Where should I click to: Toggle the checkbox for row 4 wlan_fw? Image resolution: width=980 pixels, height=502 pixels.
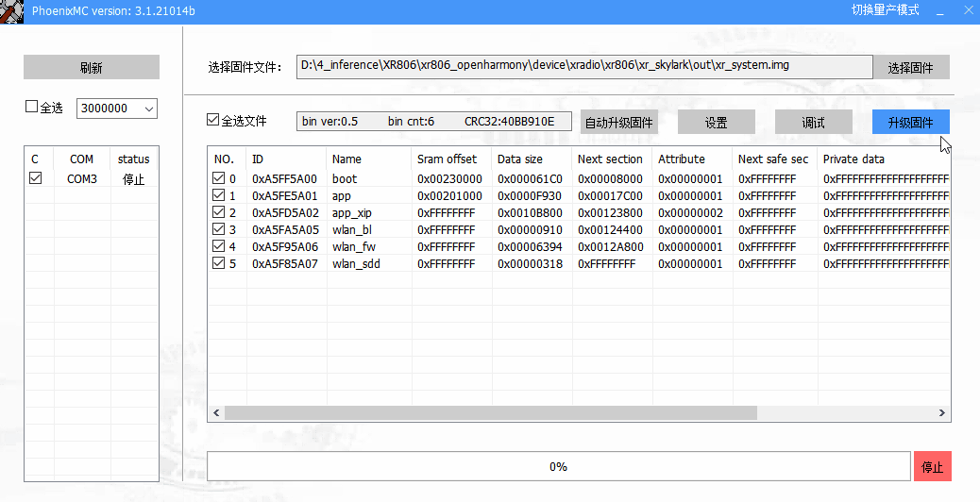click(218, 246)
